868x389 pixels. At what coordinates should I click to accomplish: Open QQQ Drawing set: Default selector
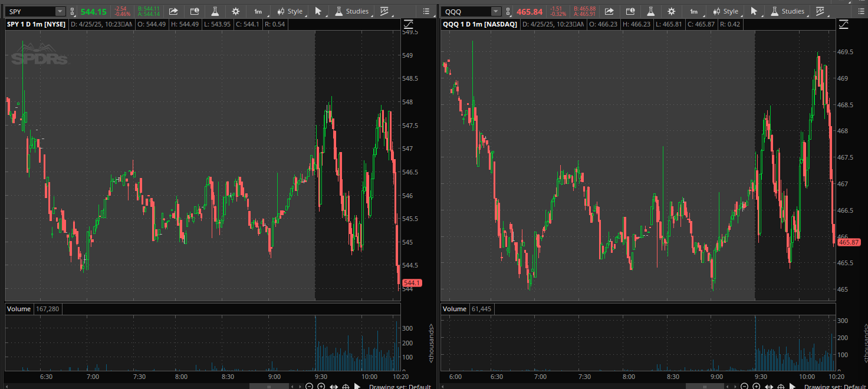pyautogui.click(x=836, y=387)
